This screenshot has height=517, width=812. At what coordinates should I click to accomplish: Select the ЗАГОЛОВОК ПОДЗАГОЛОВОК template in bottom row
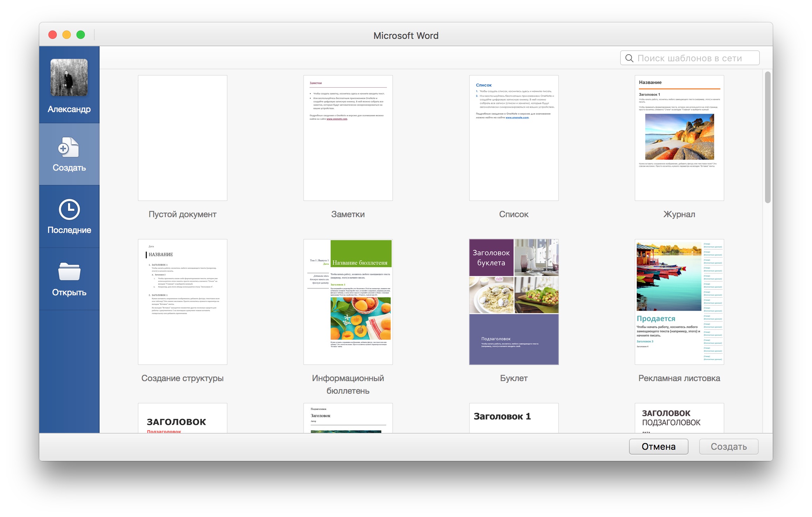(679, 418)
